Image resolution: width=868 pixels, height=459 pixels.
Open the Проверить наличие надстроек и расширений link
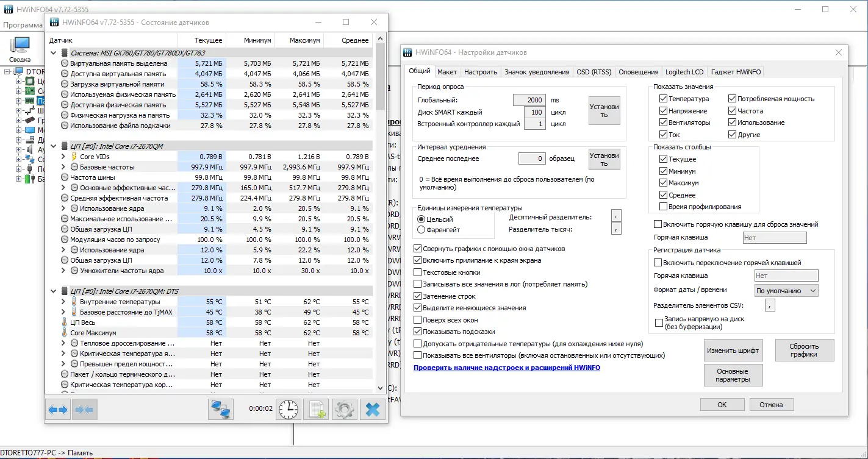click(x=507, y=368)
